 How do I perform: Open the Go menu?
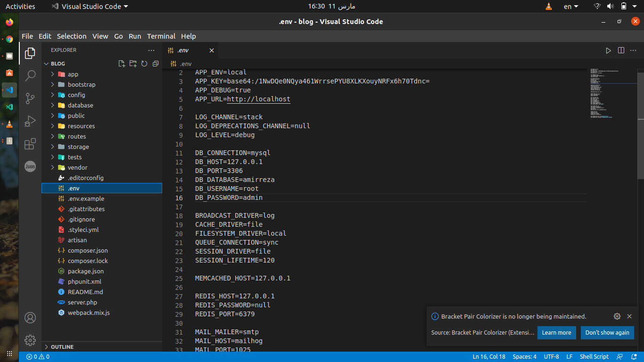tap(118, 36)
